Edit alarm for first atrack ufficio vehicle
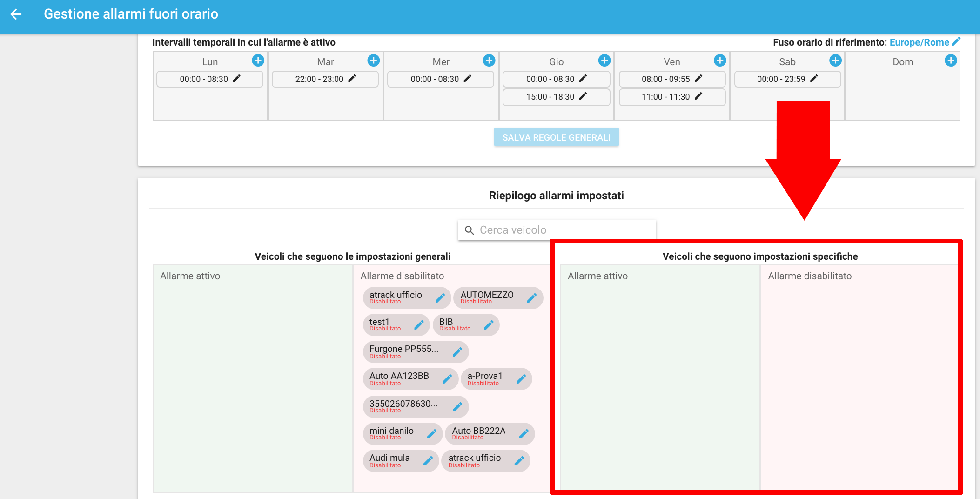The height and width of the screenshot is (499, 980). (x=440, y=298)
